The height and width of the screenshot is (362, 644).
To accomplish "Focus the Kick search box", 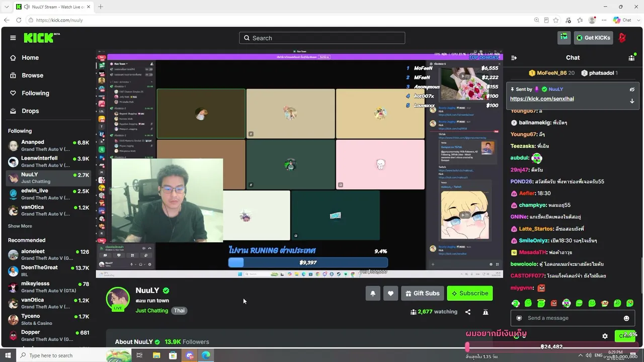I will 322,38.
